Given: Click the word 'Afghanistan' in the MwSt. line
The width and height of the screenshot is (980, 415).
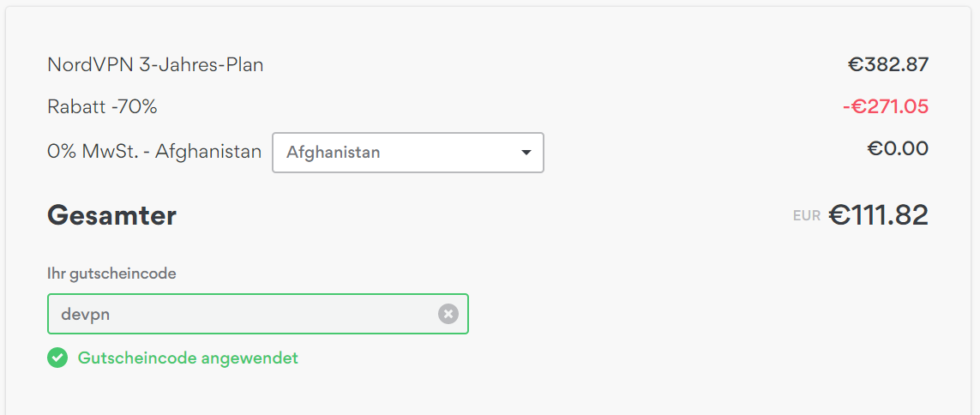Looking at the screenshot, I should (x=208, y=151).
